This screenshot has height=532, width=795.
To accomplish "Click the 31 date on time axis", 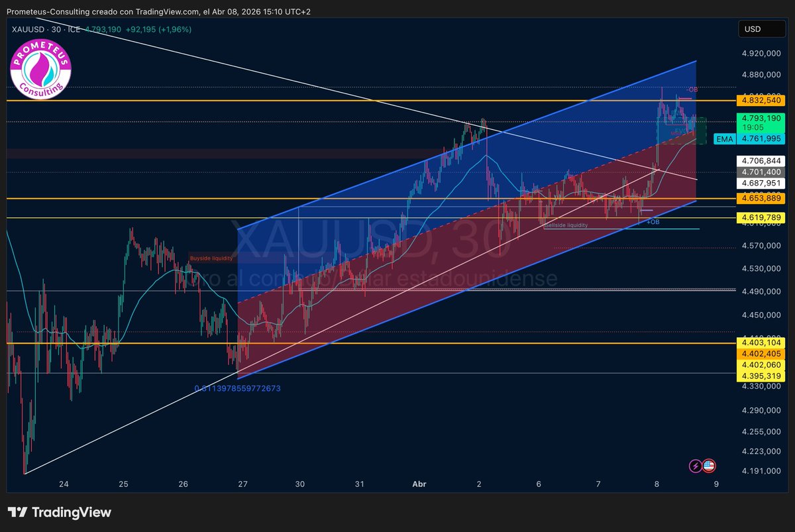I will click(360, 484).
